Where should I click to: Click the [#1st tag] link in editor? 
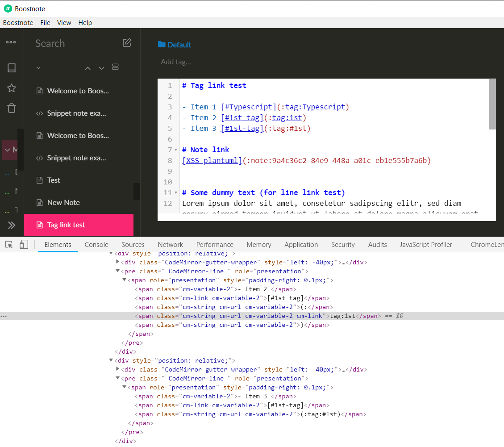(x=242, y=118)
